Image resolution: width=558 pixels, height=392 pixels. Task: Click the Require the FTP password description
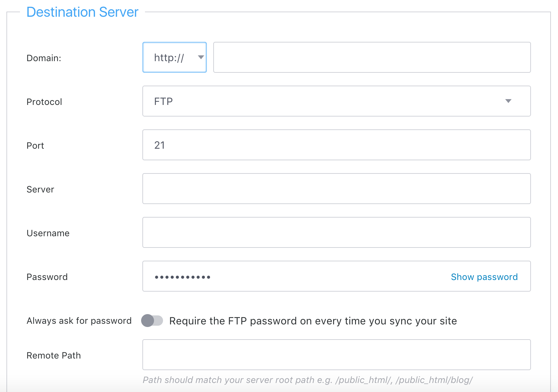(x=313, y=321)
